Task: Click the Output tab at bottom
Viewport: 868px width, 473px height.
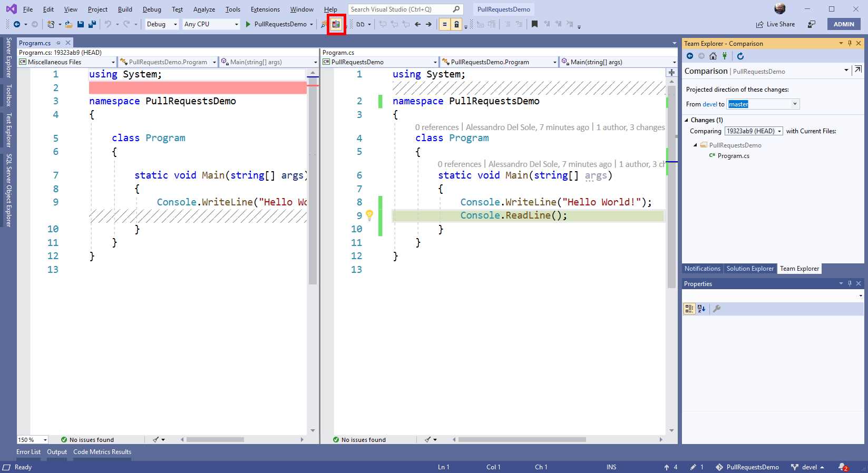Action: pyautogui.click(x=57, y=452)
